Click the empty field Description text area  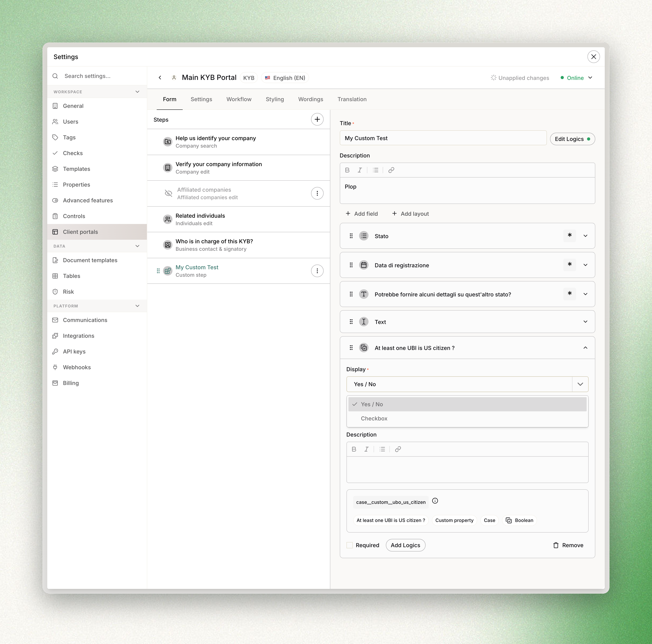coord(467,469)
